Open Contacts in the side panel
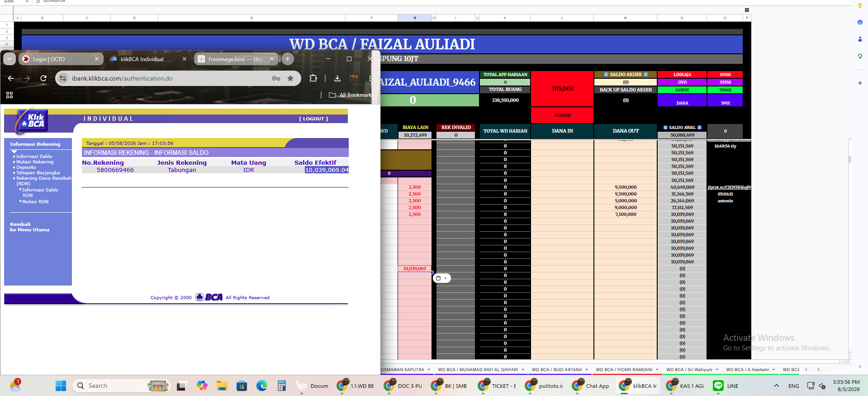868x396 pixels. pos(860,39)
